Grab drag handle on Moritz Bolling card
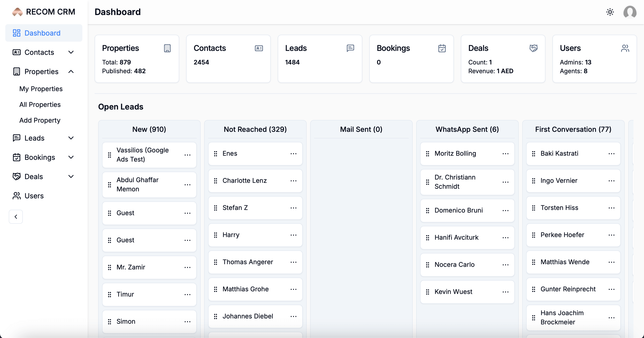This screenshot has height=338, width=644. coord(428,154)
